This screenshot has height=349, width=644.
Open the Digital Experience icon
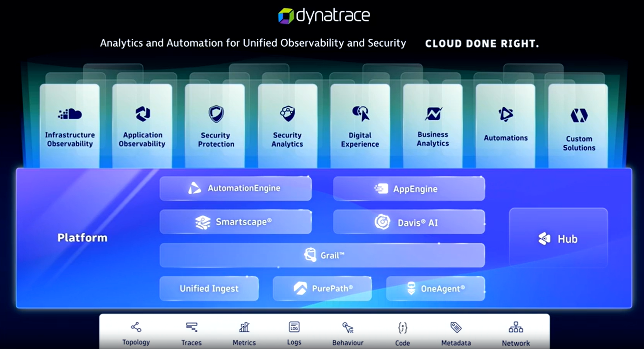[x=360, y=114]
